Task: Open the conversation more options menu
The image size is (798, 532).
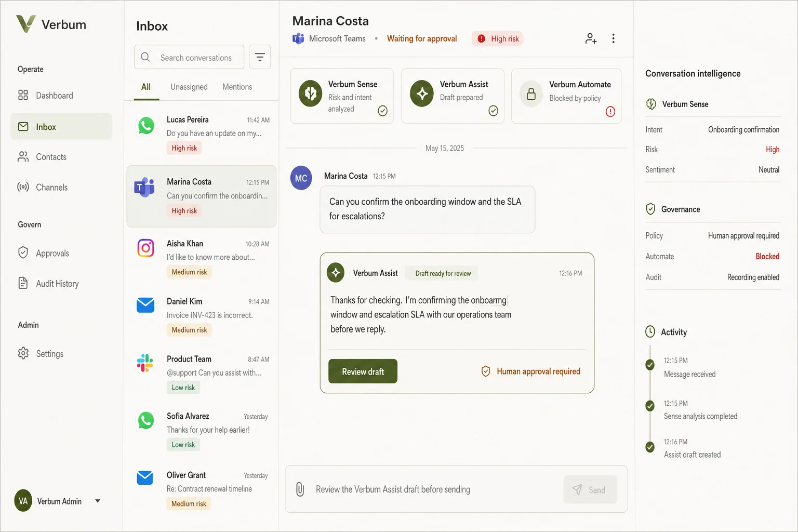Action: [x=614, y=38]
